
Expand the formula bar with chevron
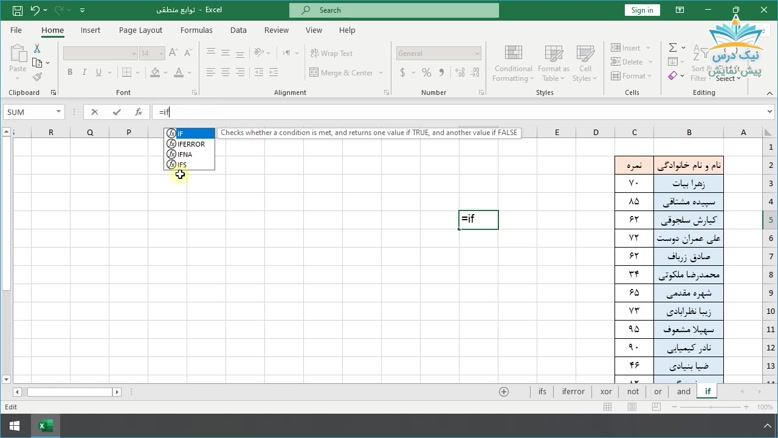tap(769, 112)
